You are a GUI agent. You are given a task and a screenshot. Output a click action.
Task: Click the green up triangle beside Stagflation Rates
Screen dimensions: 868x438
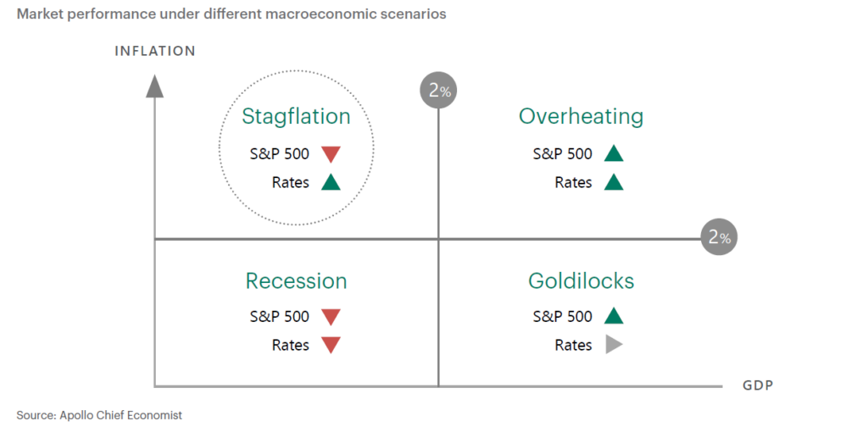coord(331,182)
